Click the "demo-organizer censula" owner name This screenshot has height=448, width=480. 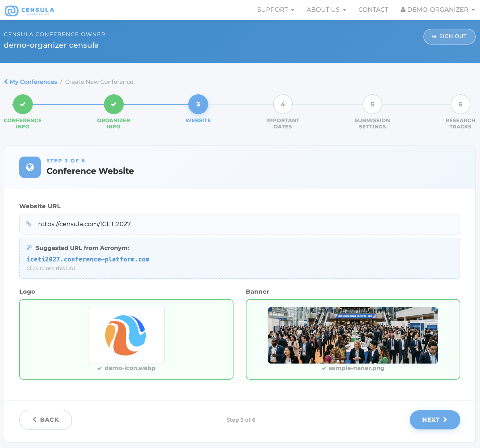[x=51, y=45]
